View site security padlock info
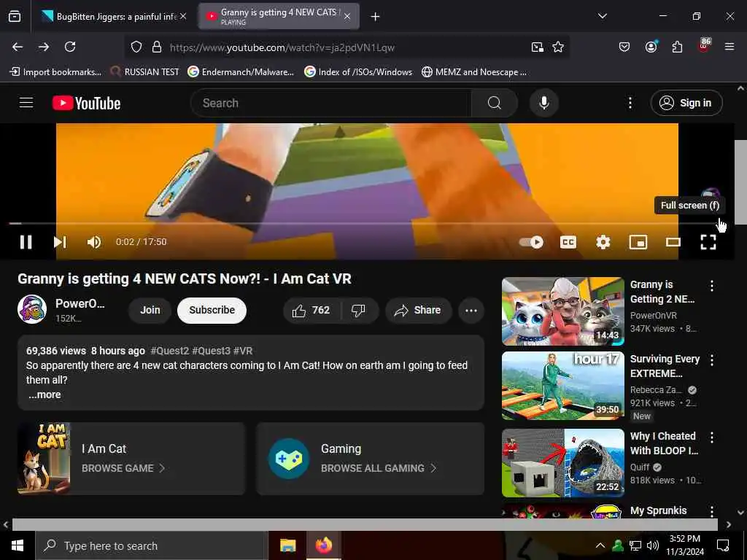Screen dimensions: 747x560 click(x=156, y=47)
